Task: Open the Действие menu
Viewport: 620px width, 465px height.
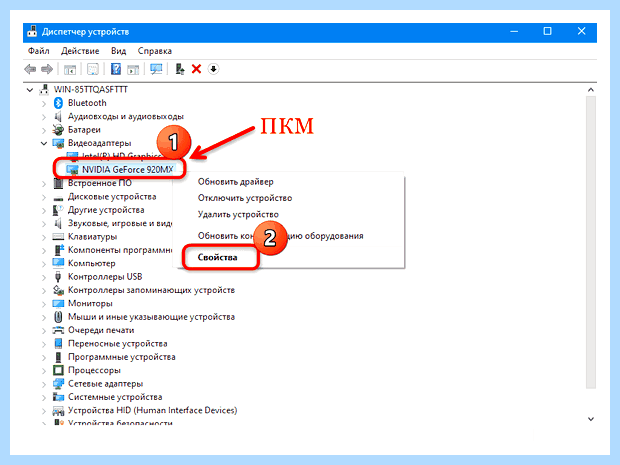Action: pos(80,51)
